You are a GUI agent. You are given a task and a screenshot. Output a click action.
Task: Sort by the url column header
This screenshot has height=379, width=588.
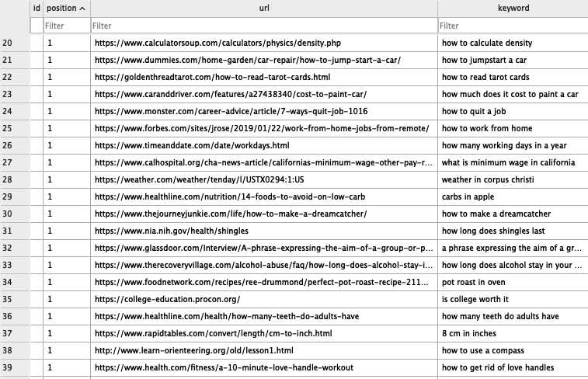click(x=263, y=9)
